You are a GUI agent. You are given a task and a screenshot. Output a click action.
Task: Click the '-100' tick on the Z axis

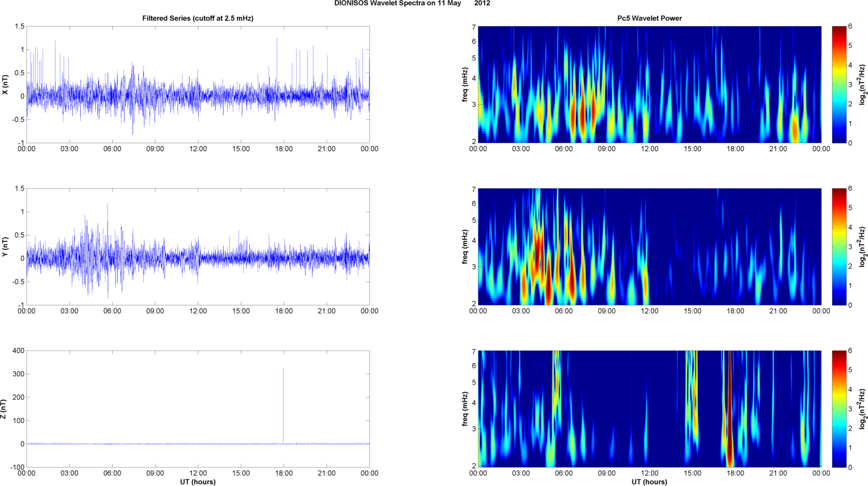pos(17,467)
